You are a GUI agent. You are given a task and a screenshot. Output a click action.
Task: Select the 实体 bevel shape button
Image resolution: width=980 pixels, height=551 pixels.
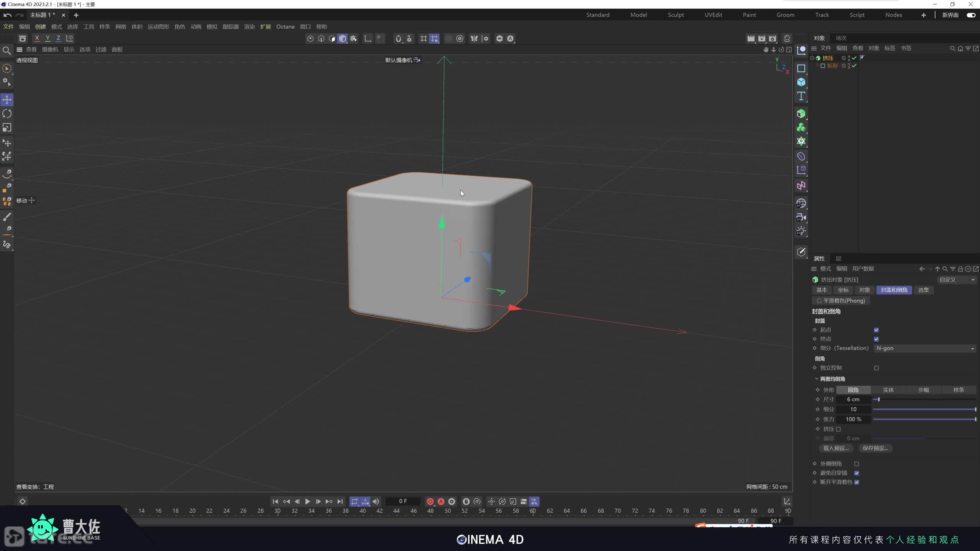(888, 390)
